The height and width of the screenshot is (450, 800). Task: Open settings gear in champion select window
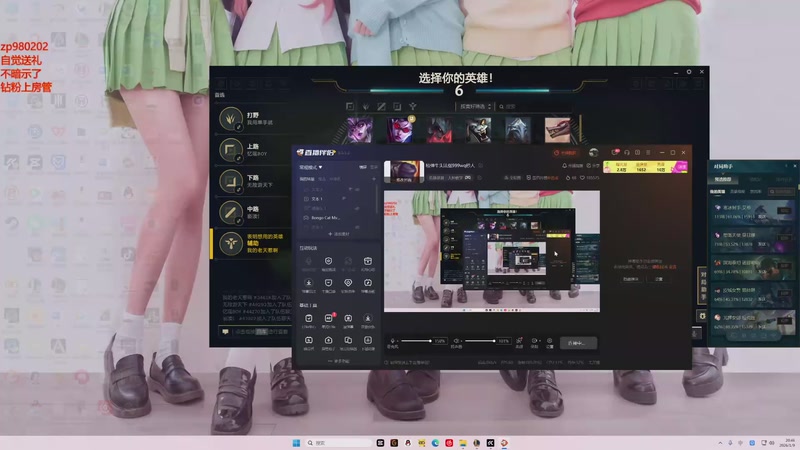(x=689, y=72)
